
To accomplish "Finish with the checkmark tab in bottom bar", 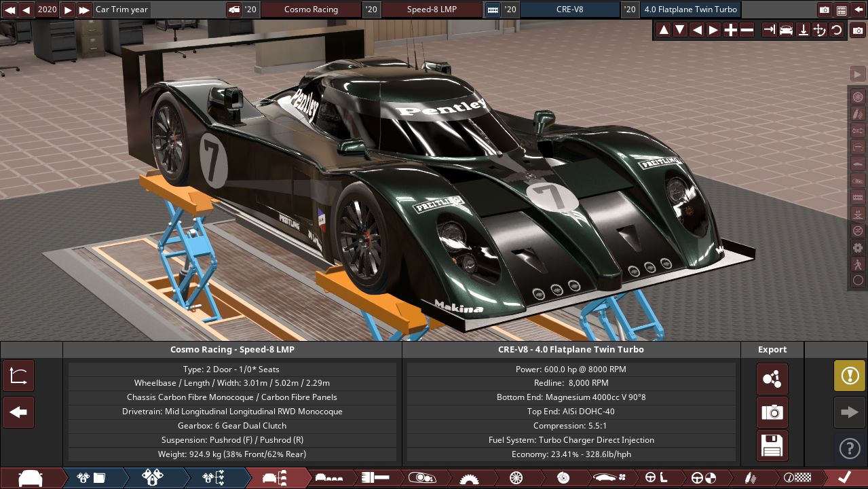I will [x=844, y=478].
